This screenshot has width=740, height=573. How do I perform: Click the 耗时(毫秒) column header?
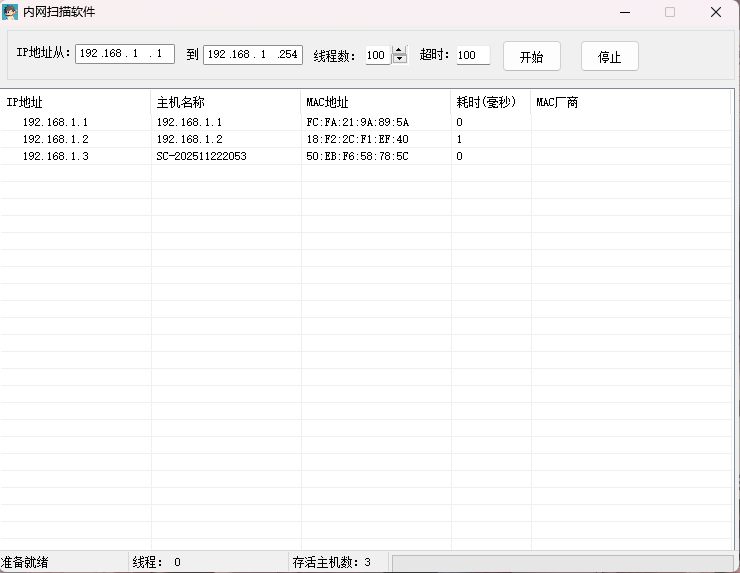click(490, 102)
